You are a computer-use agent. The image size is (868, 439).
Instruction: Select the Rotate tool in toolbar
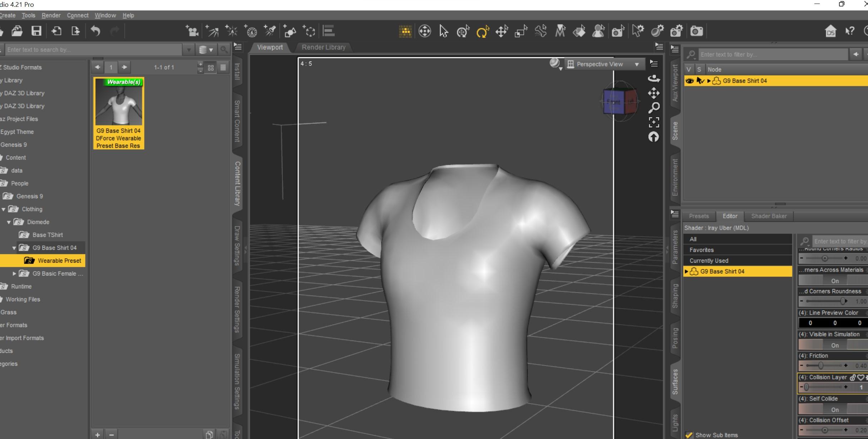[482, 32]
